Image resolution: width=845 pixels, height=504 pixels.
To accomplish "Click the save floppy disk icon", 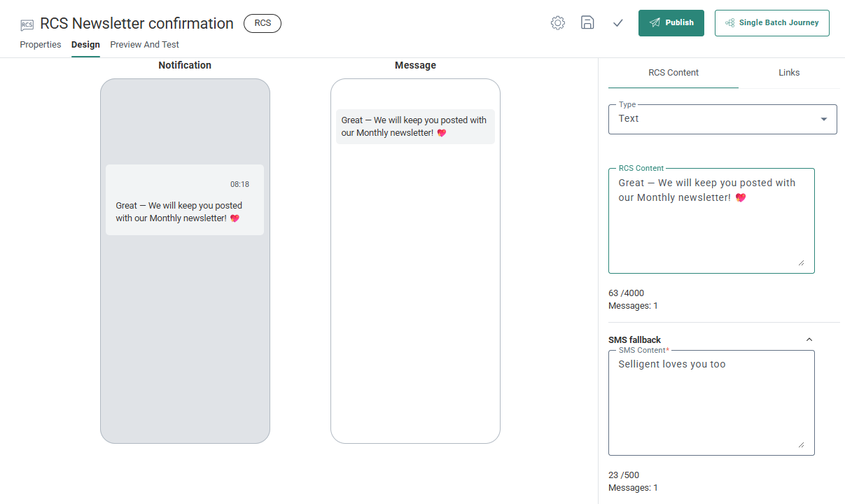I will [x=587, y=23].
